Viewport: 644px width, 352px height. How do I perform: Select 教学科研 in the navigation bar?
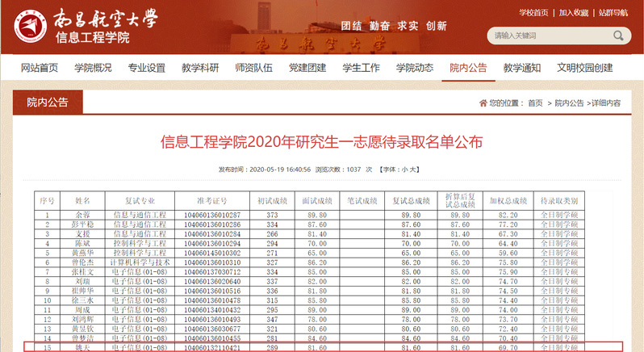pyautogui.click(x=199, y=68)
